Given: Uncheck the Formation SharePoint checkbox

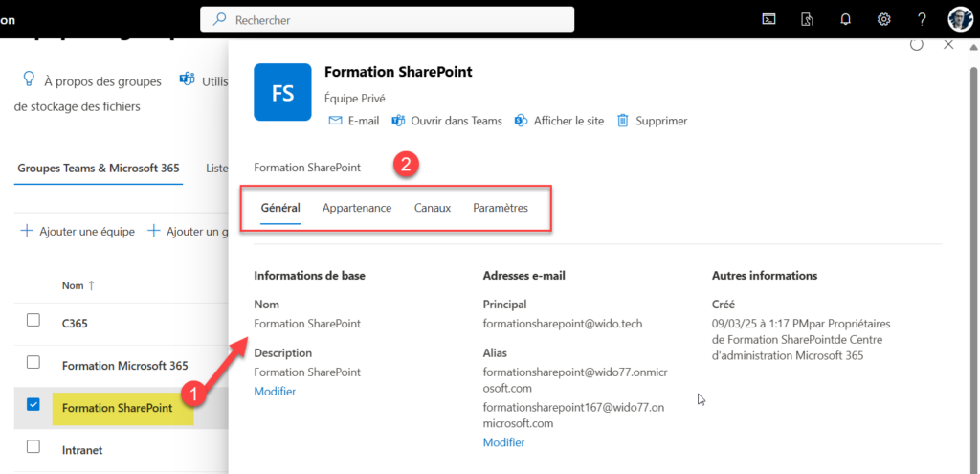Looking at the screenshot, I should coord(33,405).
